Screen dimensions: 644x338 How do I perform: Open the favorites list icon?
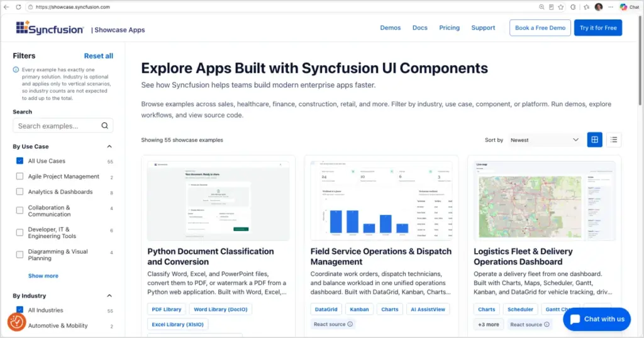coord(587,7)
